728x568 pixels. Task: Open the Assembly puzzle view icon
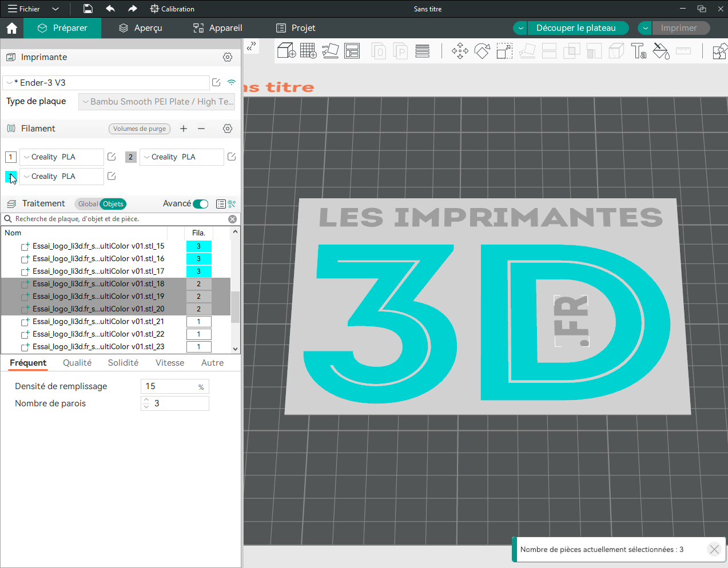[x=719, y=51]
